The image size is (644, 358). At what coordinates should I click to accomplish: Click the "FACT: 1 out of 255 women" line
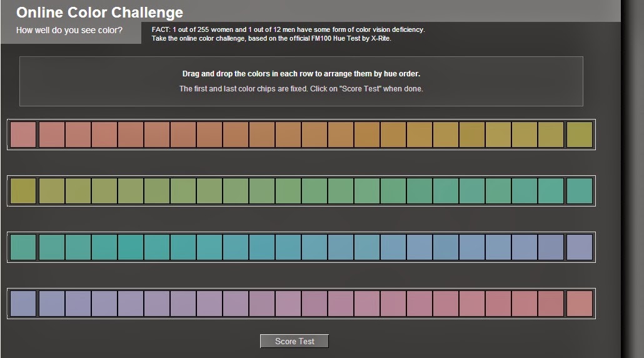pyautogui.click(x=288, y=29)
